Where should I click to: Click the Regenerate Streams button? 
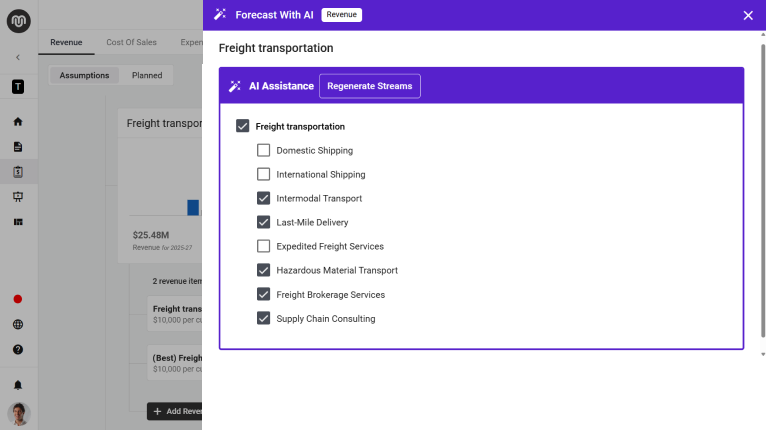point(369,86)
